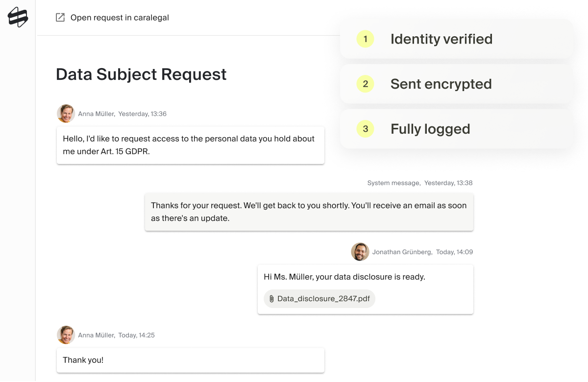Select the number 3 badge icon
This screenshot has width=588, height=382.
click(x=366, y=129)
